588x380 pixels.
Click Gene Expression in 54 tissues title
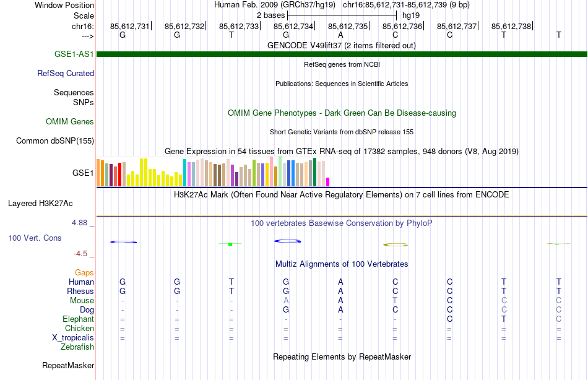(x=342, y=151)
